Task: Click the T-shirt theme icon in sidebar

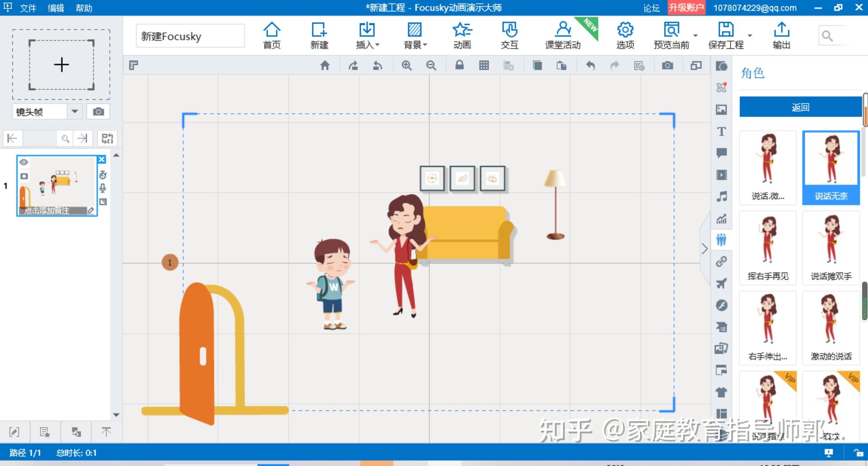Action: pyautogui.click(x=722, y=392)
